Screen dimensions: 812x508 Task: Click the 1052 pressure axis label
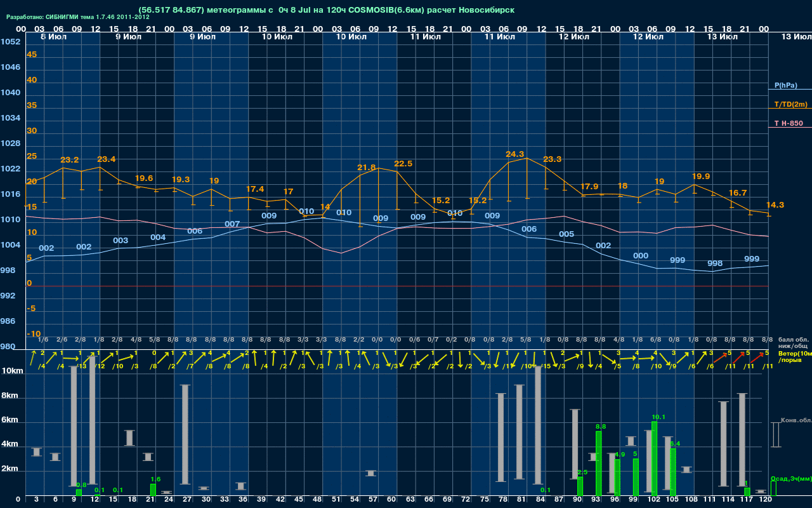tap(11, 42)
